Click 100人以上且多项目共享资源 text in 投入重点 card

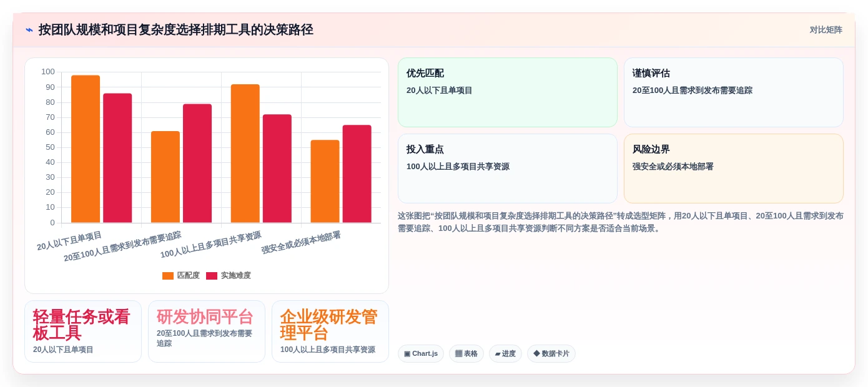pos(458,167)
